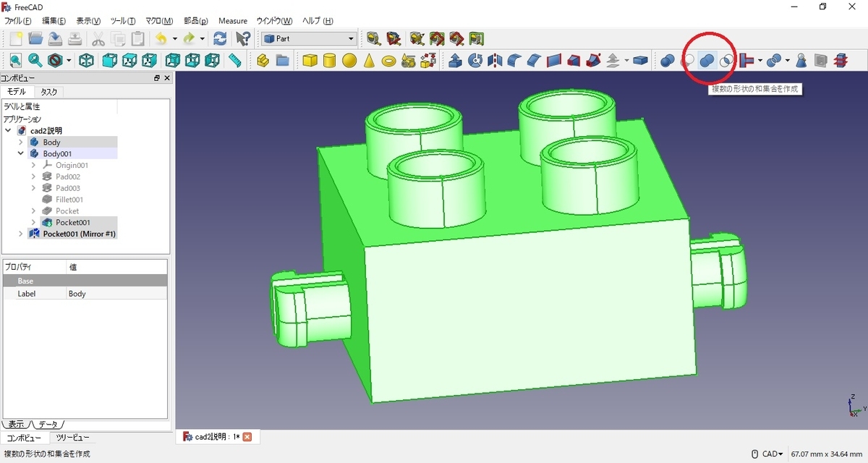Screen dimensions: 868x463
Task: Fit all content in the view
Action: pos(15,61)
